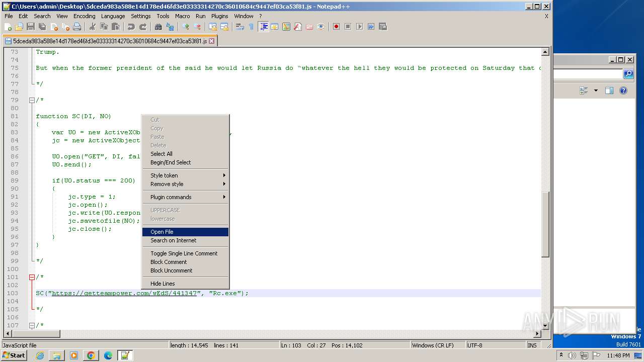The image size is (644, 362).
Task: Choose Begin/End Select in context menu
Action: coord(186,162)
